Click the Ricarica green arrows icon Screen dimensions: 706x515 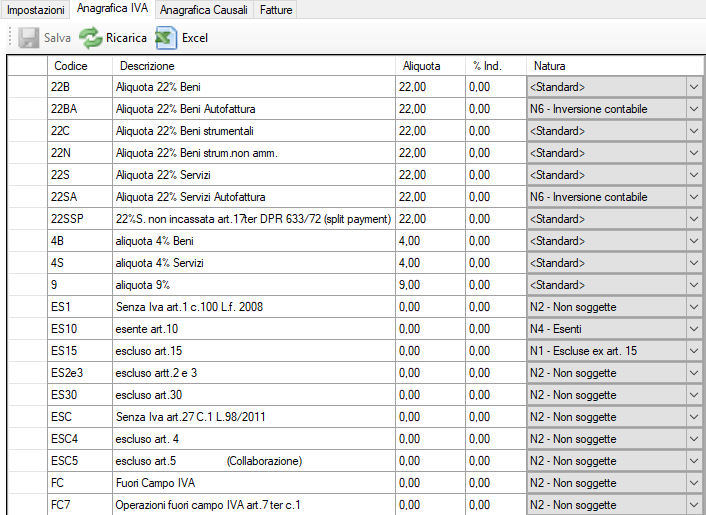91,38
